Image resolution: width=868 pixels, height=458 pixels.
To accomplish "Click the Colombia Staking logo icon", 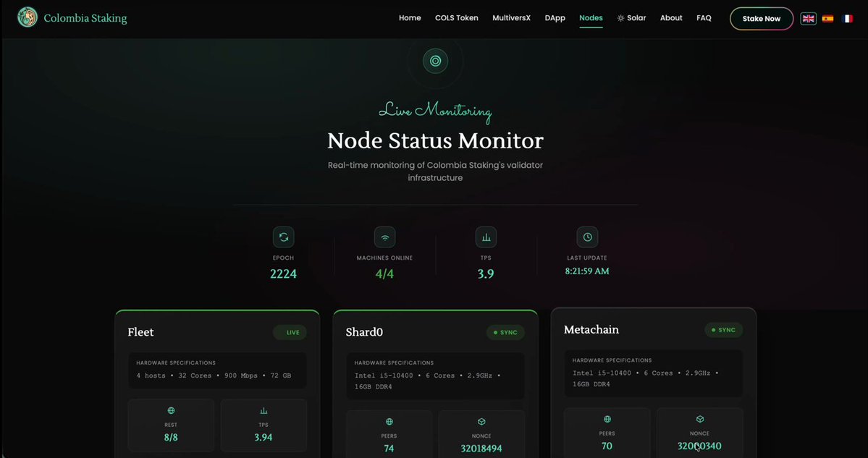I will click(x=27, y=17).
